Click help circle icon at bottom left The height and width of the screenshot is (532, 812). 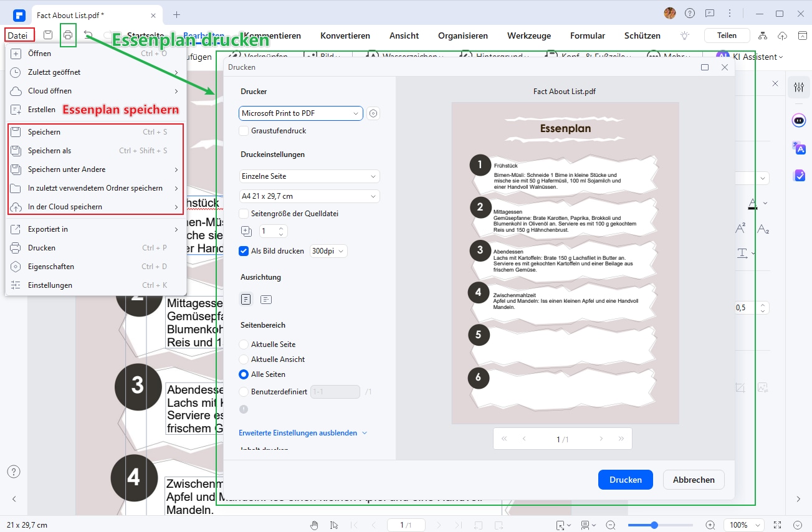coord(14,472)
